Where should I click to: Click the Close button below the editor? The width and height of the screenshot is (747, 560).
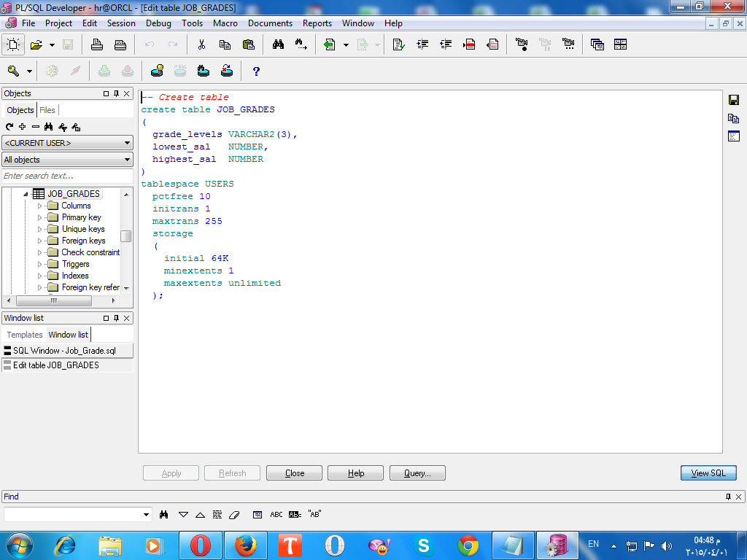[x=295, y=473]
